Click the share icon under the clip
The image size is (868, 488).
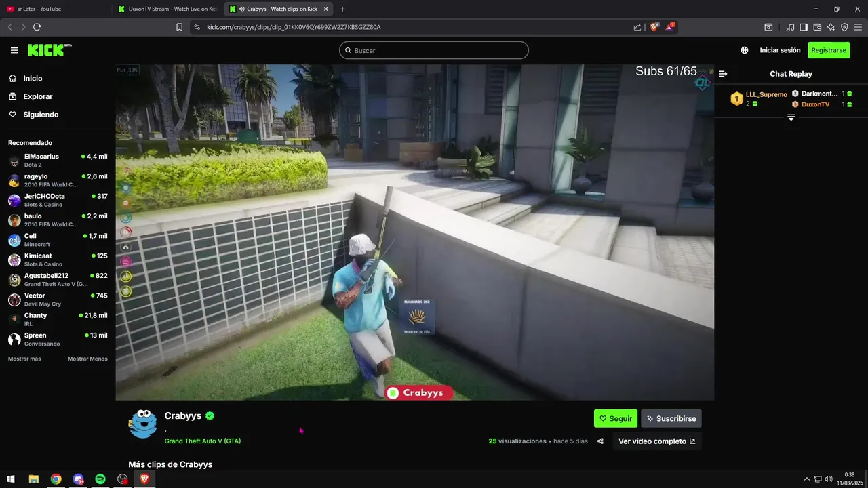coord(600,441)
